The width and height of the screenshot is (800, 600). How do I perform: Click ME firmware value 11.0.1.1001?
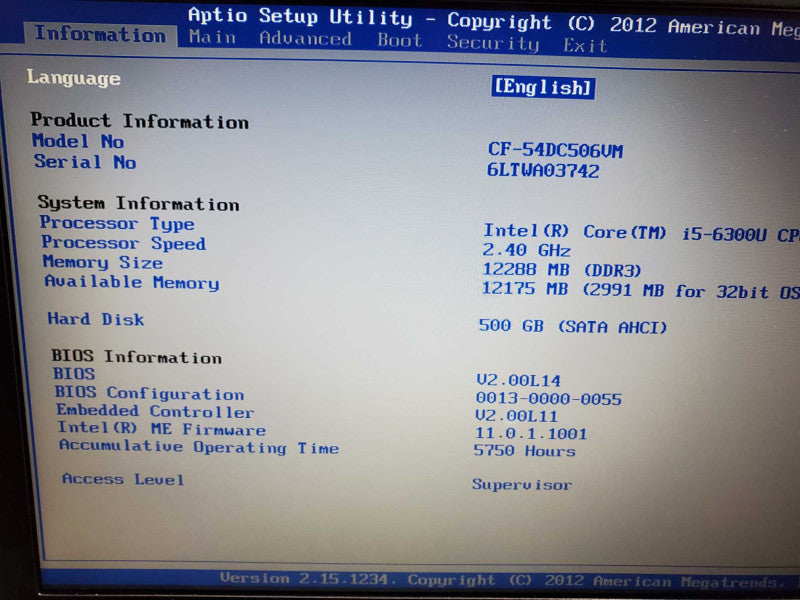point(531,434)
